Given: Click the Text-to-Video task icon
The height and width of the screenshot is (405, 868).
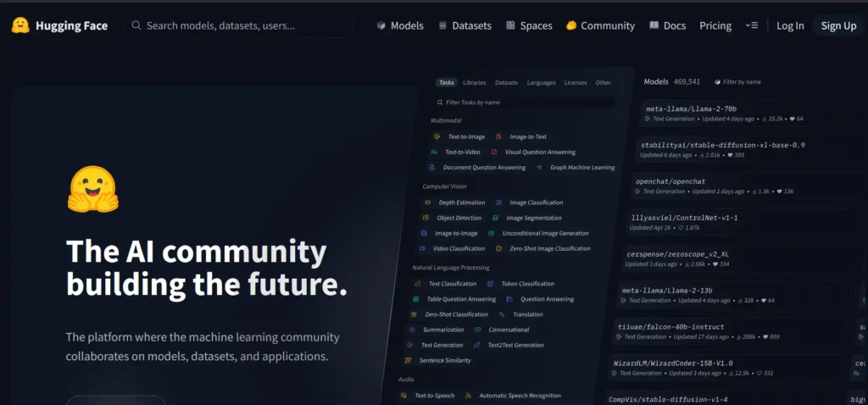Looking at the screenshot, I should click(434, 152).
